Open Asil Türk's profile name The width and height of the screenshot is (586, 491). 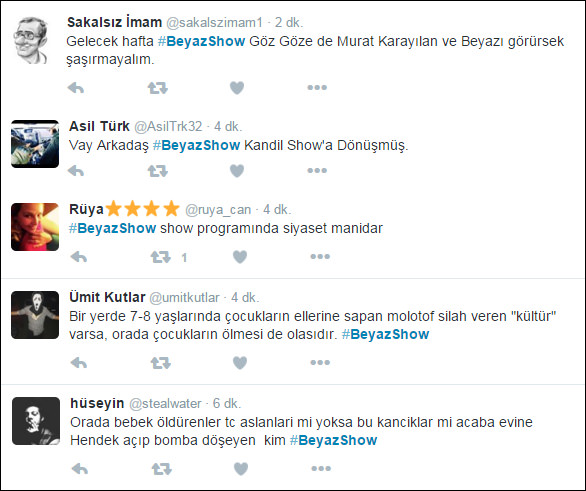99,126
